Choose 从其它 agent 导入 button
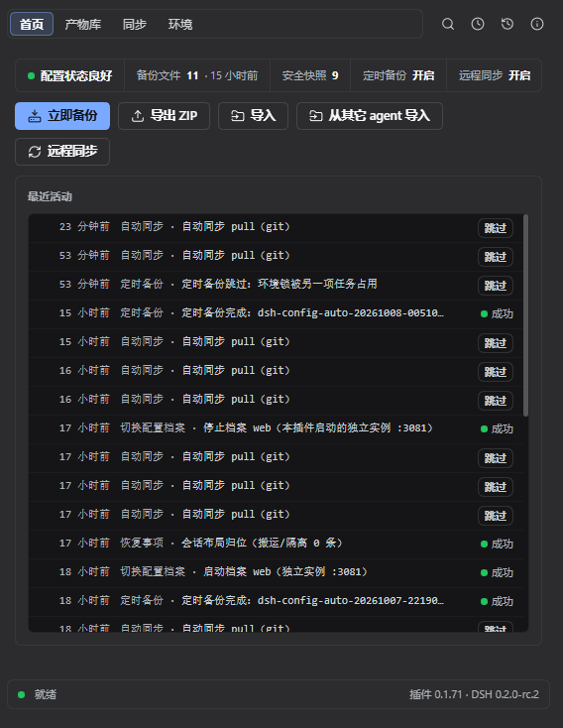The height and width of the screenshot is (728, 563). (x=370, y=116)
